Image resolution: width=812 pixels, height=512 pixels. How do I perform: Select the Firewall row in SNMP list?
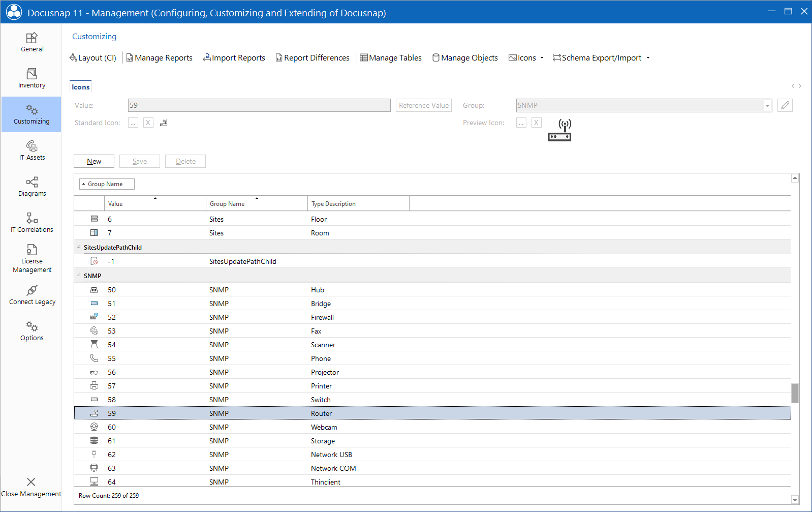coord(322,317)
